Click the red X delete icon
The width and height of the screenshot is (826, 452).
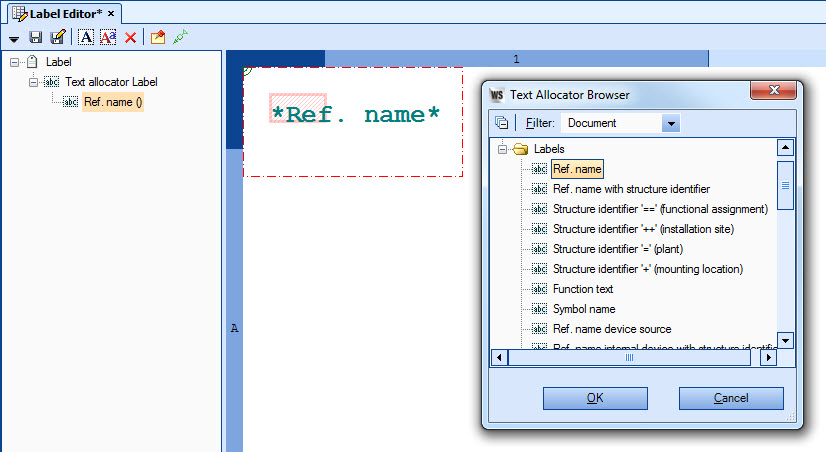click(130, 37)
